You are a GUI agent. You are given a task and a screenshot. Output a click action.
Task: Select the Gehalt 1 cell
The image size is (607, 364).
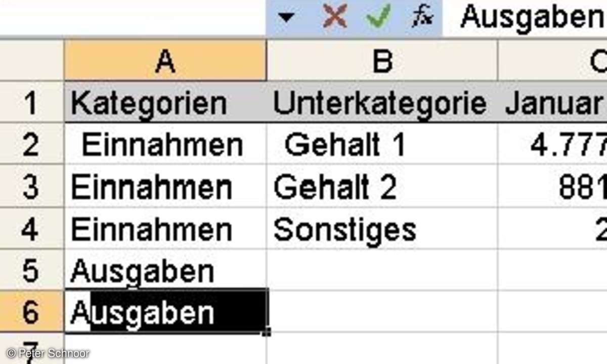click(x=382, y=145)
